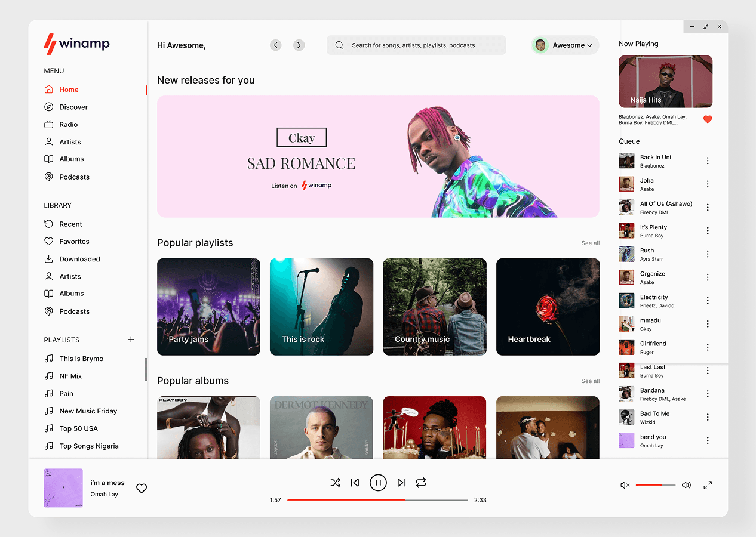
Task: Open the Top 50 USA playlist
Action: (71, 428)
